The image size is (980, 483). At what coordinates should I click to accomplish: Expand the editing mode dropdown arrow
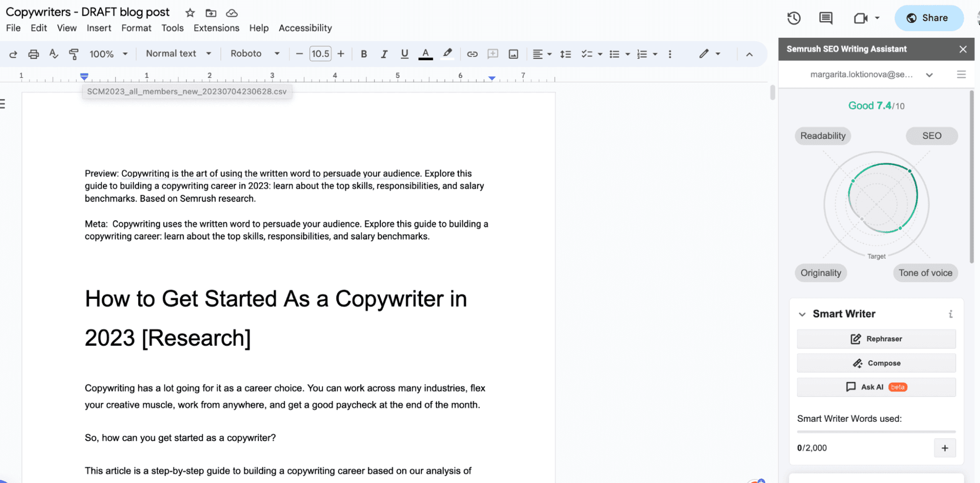[718, 54]
